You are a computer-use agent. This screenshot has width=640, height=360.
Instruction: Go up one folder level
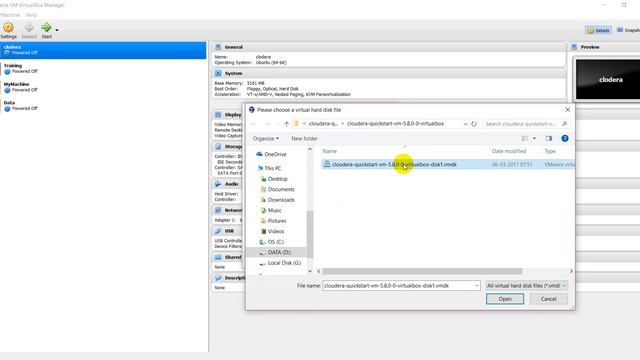tap(287, 124)
